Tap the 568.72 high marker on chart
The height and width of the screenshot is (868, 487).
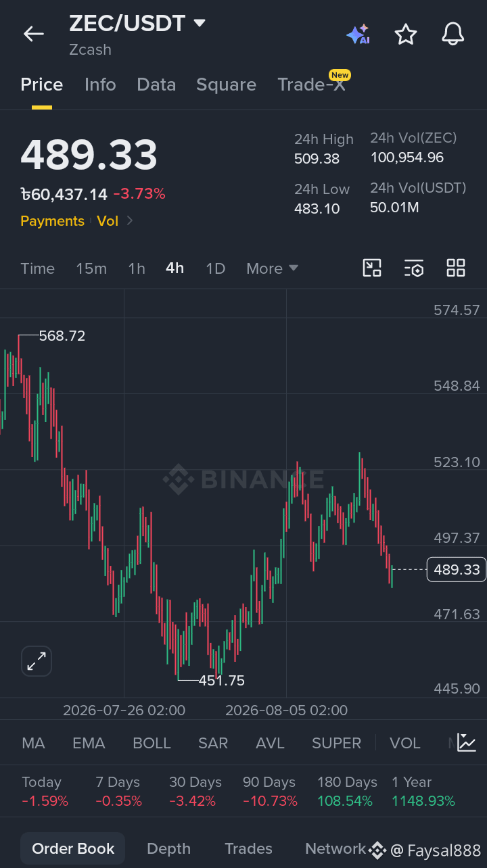point(62,335)
